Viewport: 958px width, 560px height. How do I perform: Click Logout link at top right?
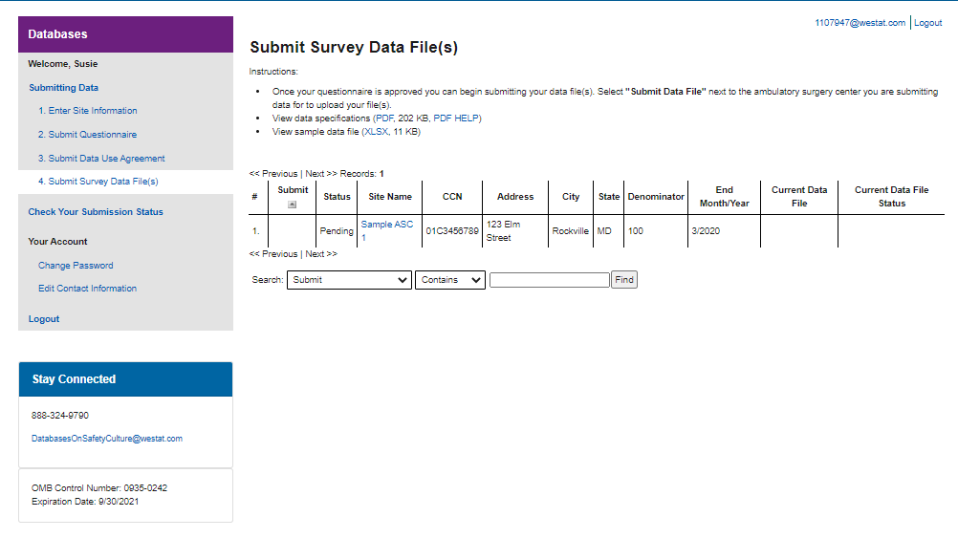pos(928,23)
